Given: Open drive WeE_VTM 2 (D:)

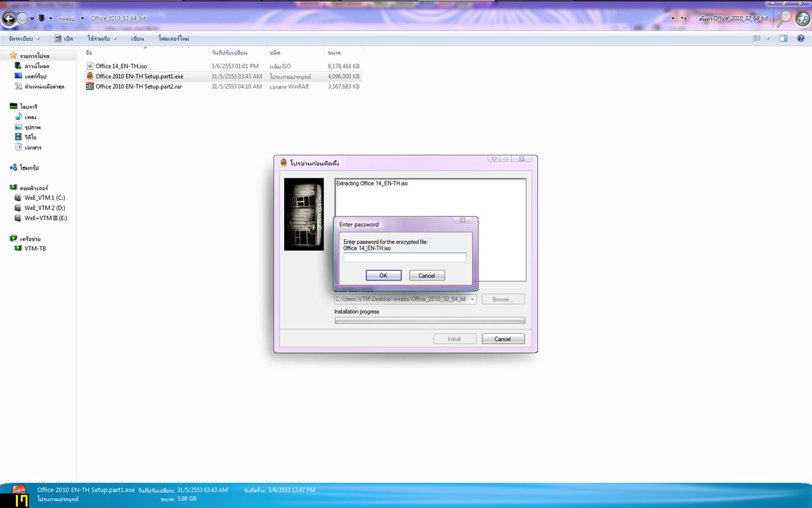Looking at the screenshot, I should pos(44,208).
